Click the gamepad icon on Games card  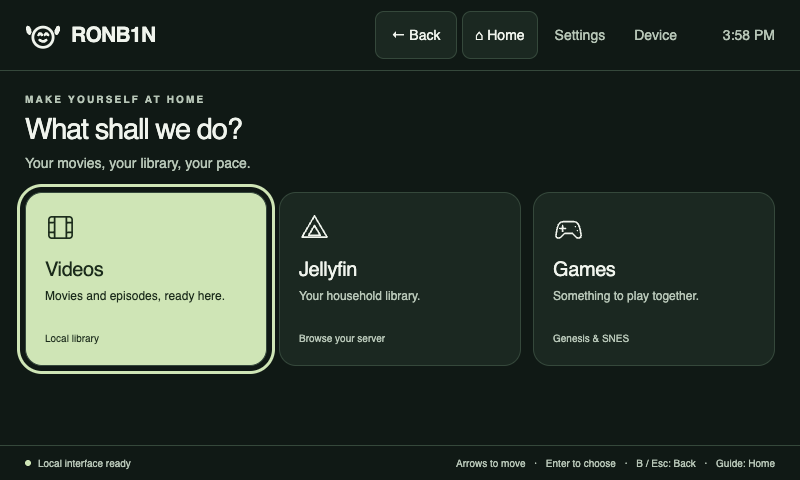568,230
